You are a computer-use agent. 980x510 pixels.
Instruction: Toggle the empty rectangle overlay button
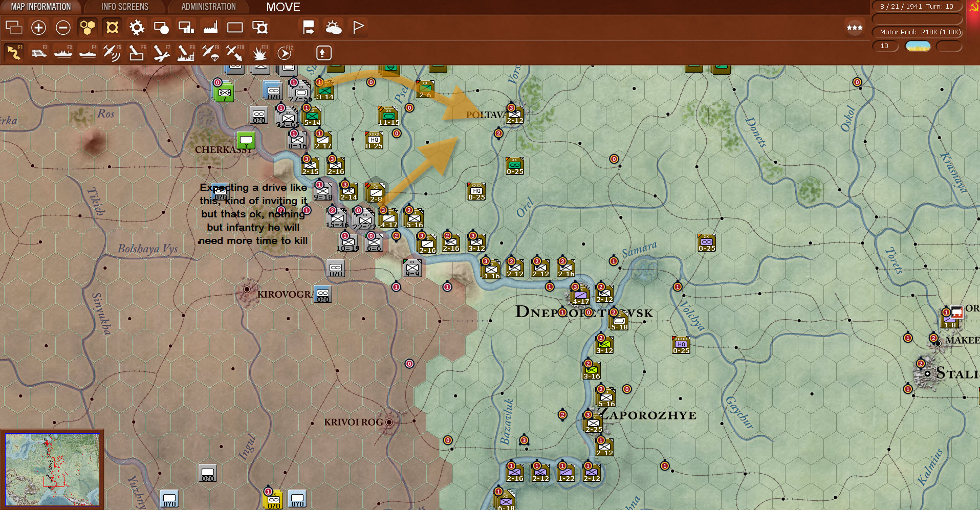235,28
